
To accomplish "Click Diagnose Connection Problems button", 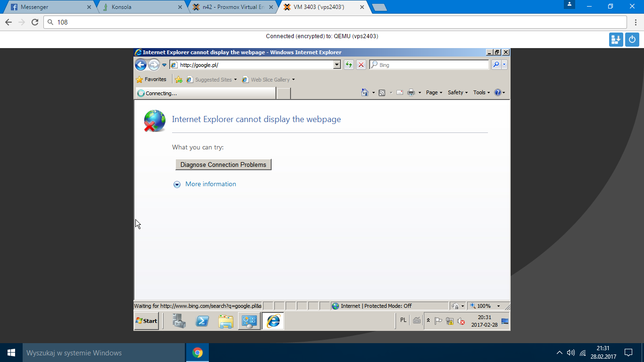I will pos(223,165).
